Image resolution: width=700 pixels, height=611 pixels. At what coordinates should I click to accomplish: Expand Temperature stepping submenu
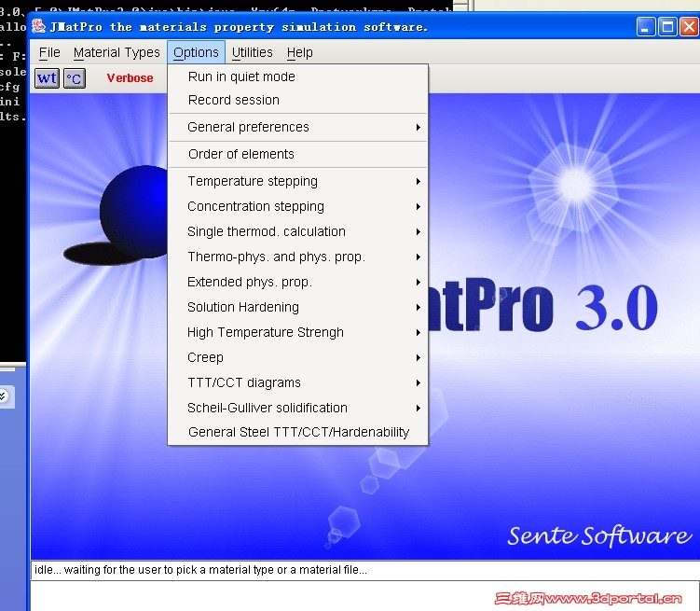[x=297, y=181]
